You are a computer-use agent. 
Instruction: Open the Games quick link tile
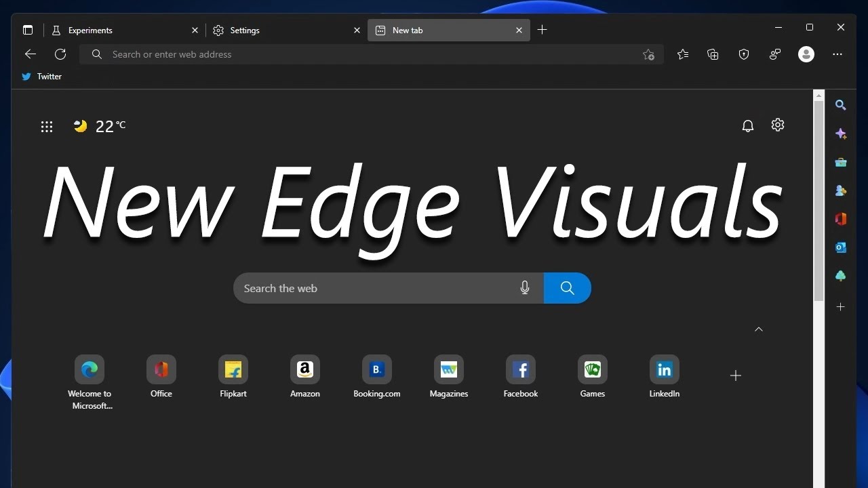pyautogui.click(x=593, y=377)
